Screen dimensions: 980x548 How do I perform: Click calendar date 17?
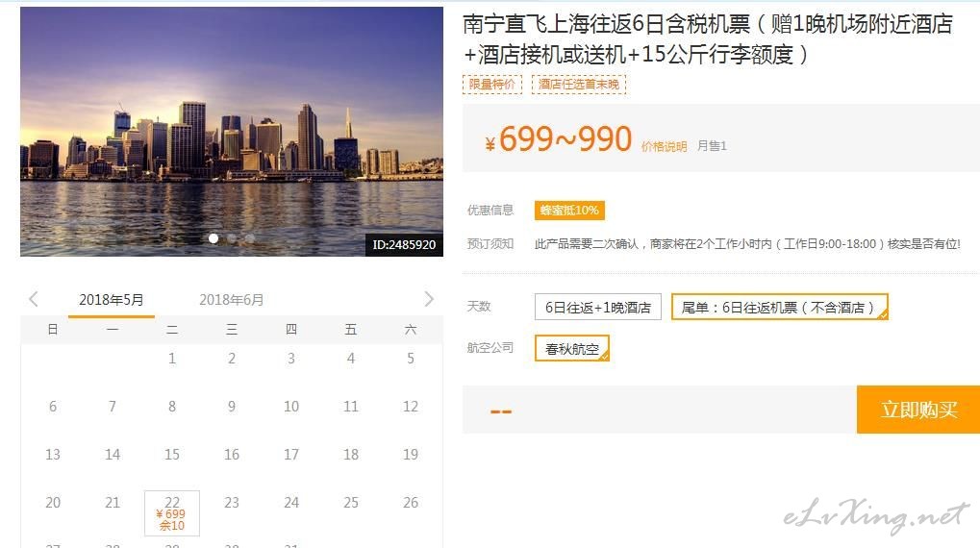291,455
